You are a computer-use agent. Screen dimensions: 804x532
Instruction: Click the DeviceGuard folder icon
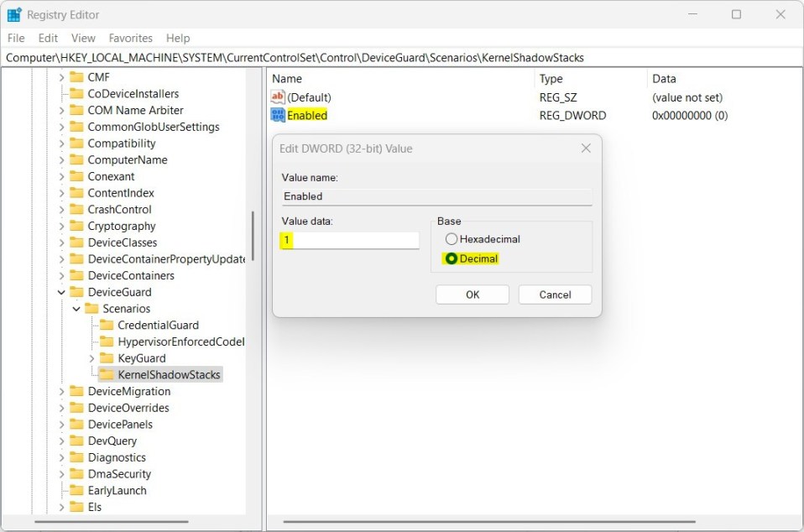(76, 292)
